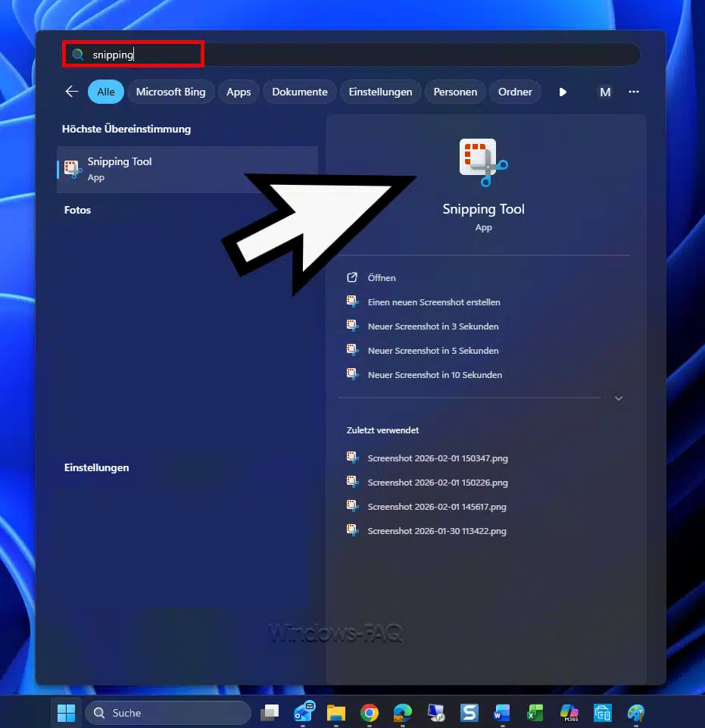Open Screenshot 2026-02-01 150347.png
This screenshot has width=705, height=728.
pyautogui.click(x=437, y=458)
